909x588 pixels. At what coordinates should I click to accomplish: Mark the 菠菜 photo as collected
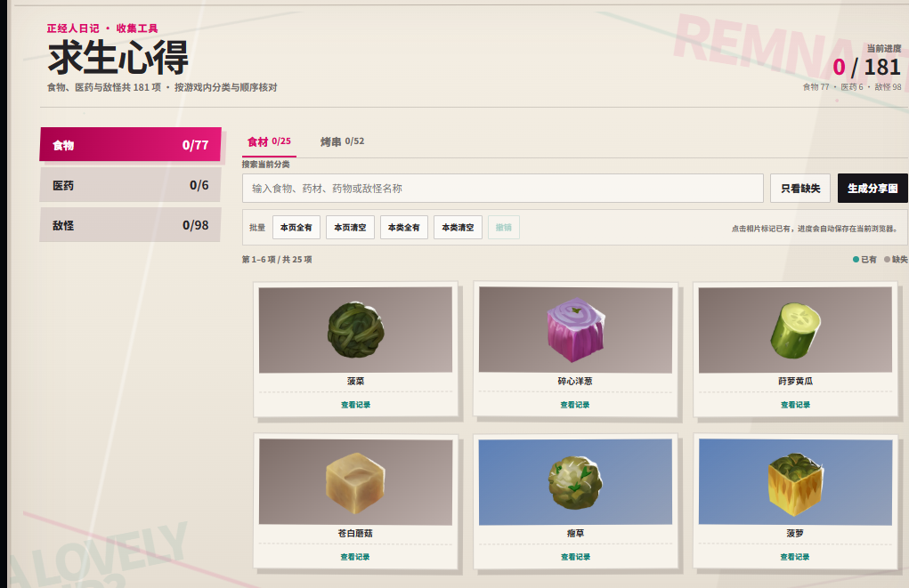coord(355,330)
